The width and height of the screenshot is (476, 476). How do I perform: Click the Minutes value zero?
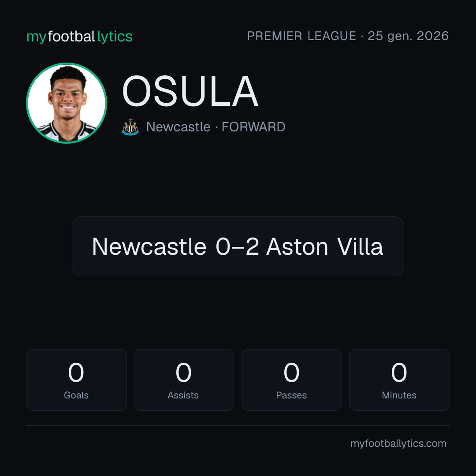[x=399, y=372]
